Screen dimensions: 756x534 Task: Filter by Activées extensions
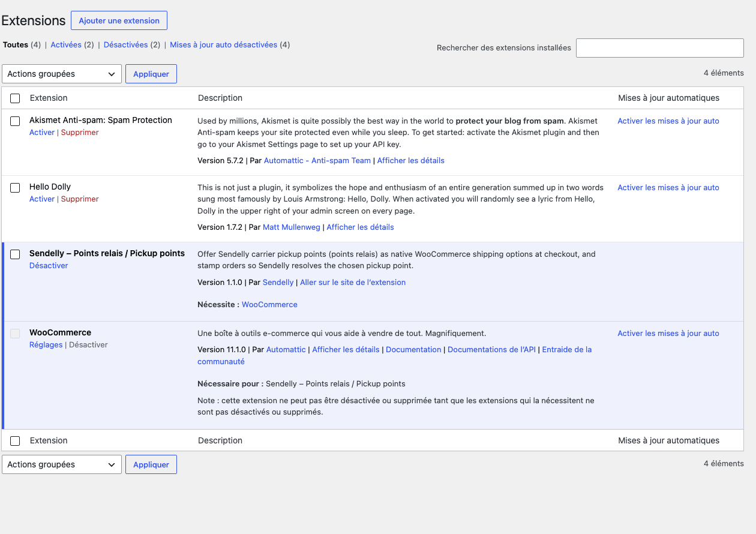66,45
